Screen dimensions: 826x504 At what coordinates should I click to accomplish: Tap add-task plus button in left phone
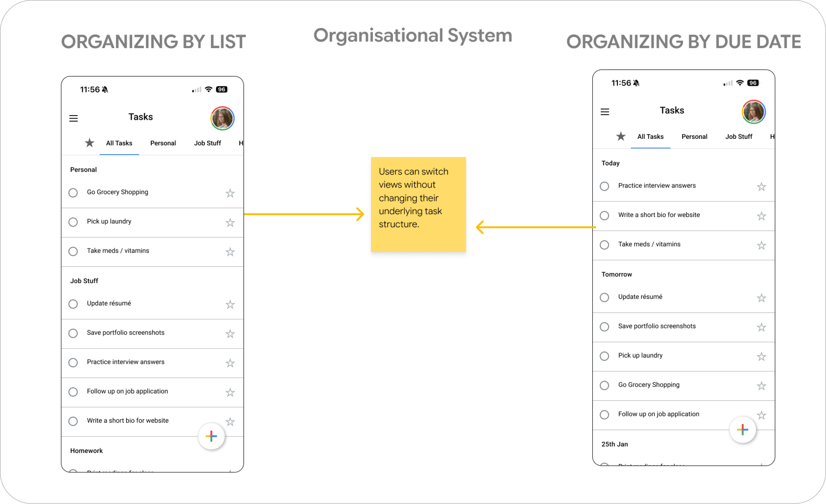[x=211, y=436]
